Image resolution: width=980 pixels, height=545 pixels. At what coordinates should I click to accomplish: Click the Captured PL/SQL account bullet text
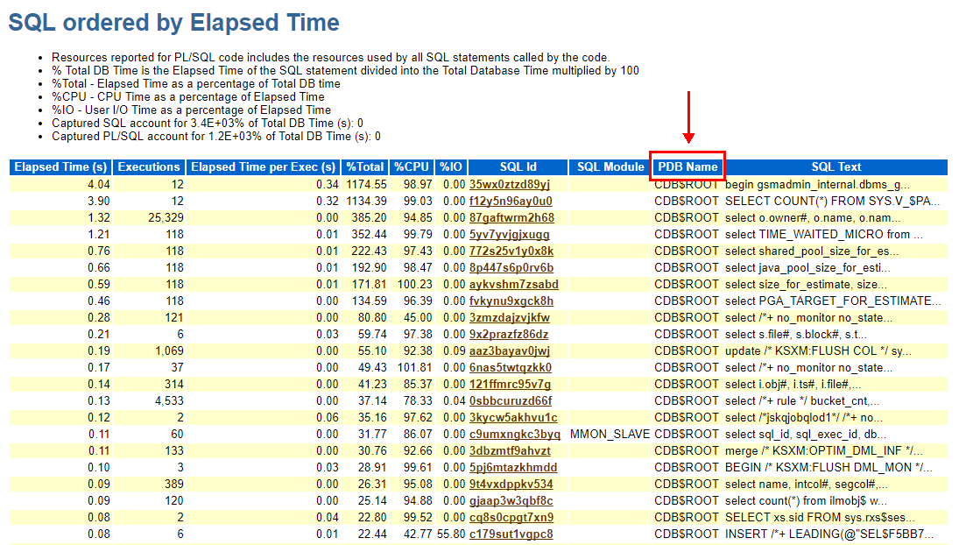click(x=216, y=137)
